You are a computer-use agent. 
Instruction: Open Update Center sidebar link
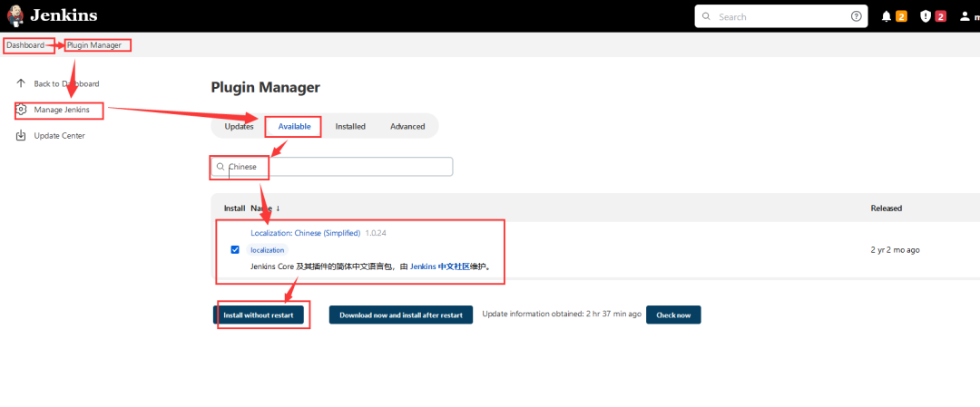(59, 135)
